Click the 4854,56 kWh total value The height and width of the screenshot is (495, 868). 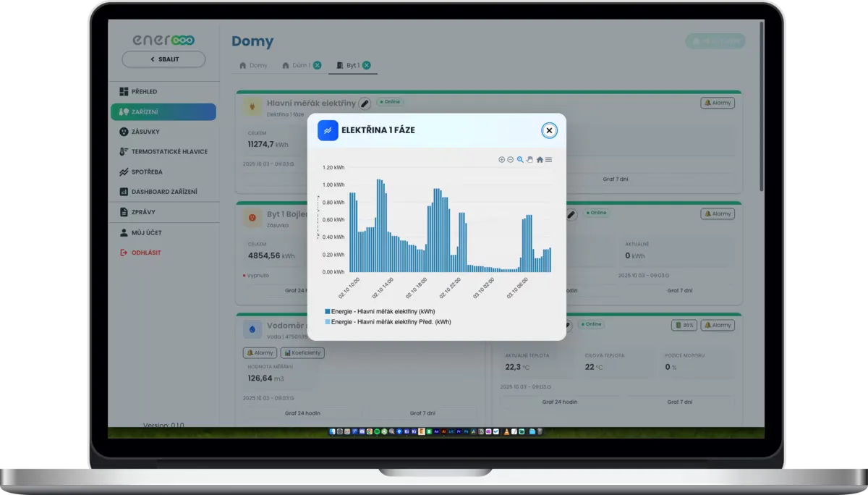coord(271,255)
